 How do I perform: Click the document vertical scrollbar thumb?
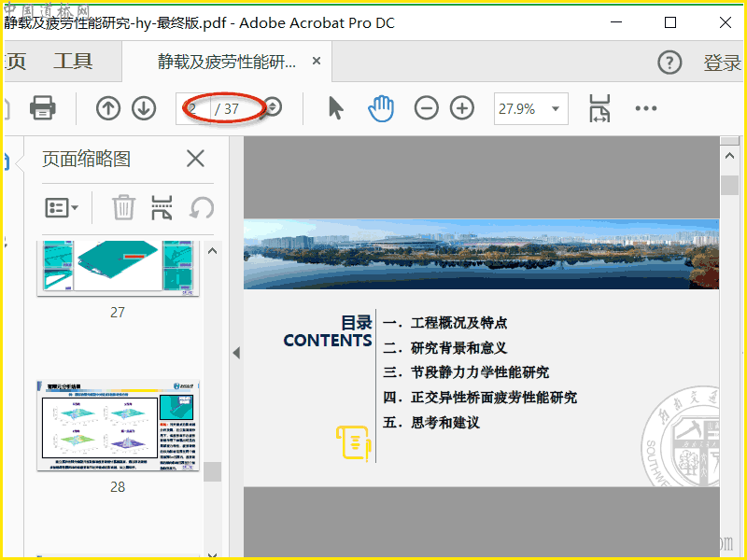729,185
